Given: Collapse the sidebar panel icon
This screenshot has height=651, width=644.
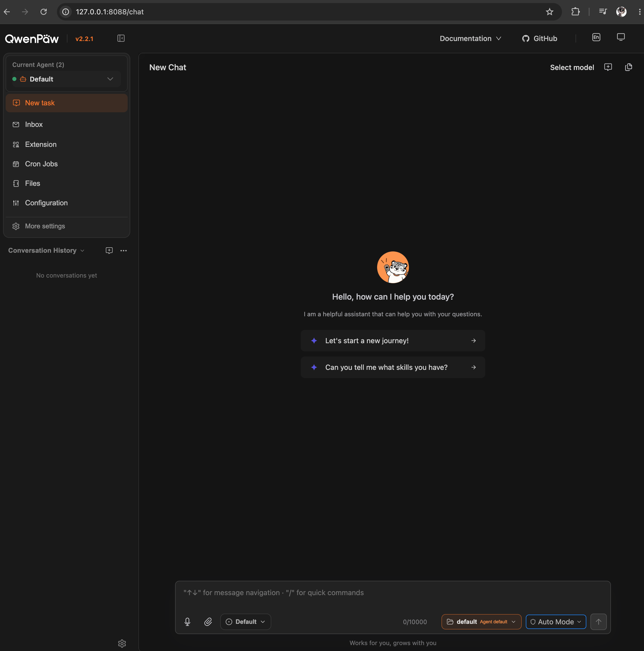Looking at the screenshot, I should (x=121, y=38).
